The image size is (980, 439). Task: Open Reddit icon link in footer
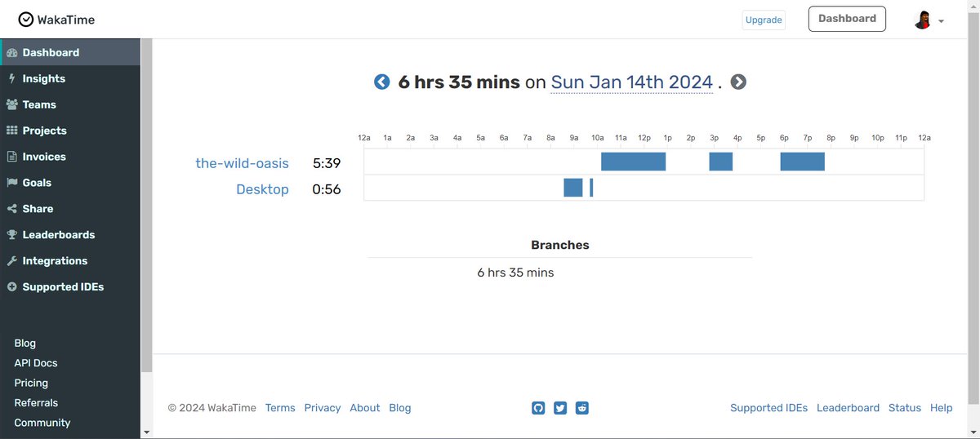(x=582, y=408)
